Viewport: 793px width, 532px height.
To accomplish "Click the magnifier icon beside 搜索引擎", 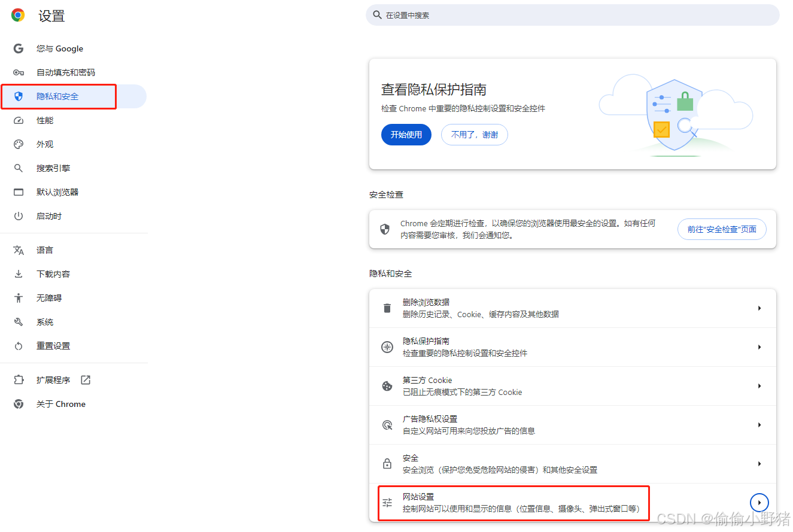I will [19, 168].
